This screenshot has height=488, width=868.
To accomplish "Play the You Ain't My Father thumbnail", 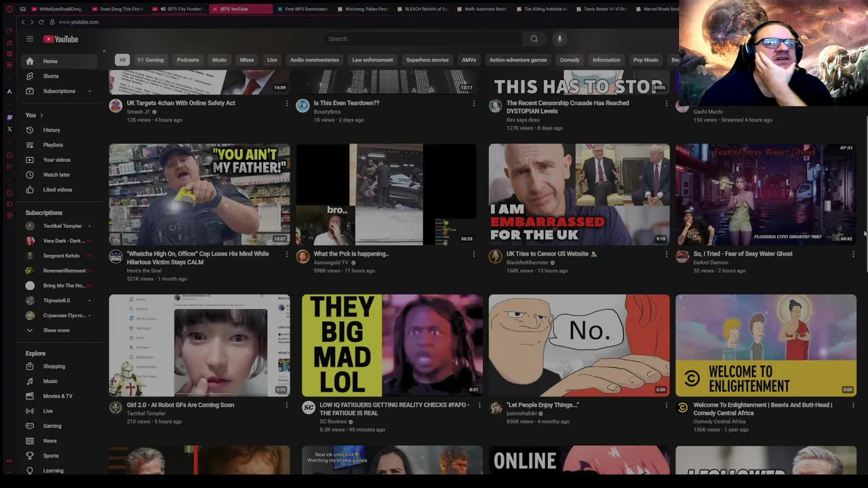I will [x=199, y=195].
